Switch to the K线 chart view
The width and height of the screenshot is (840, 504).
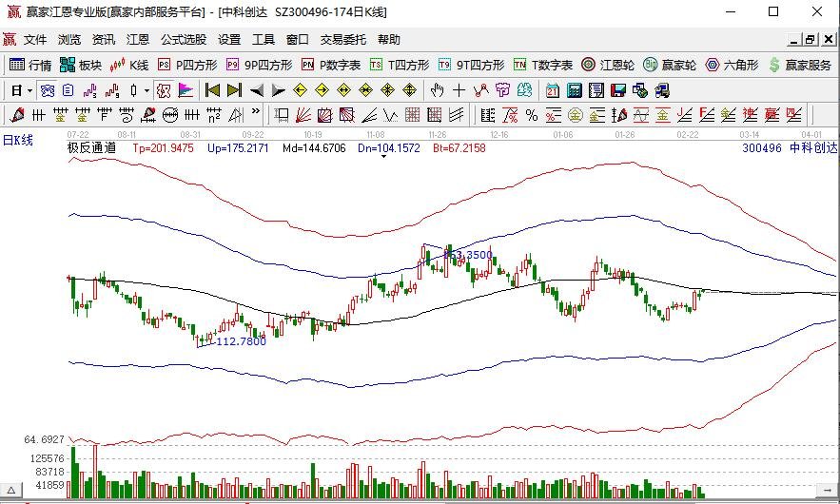(x=128, y=65)
